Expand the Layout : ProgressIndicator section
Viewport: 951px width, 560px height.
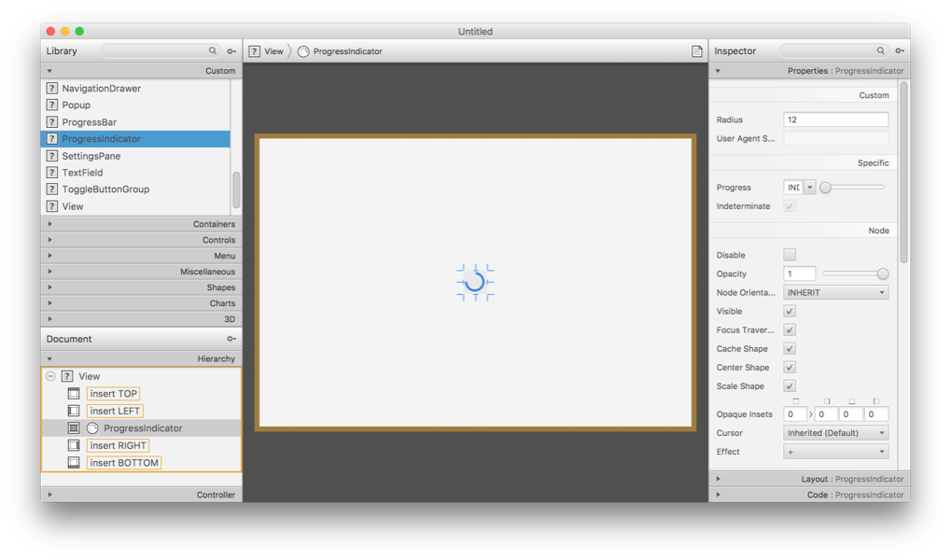point(809,479)
